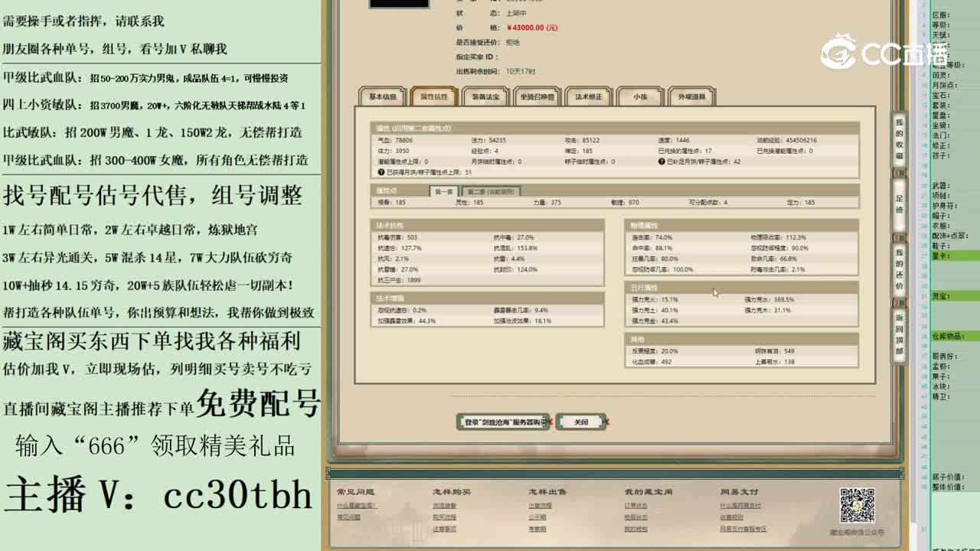The width and height of the screenshot is (980, 551).
Task: Click the help icon beside 已补足月饼/粽子属性点
Action: [x=662, y=162]
